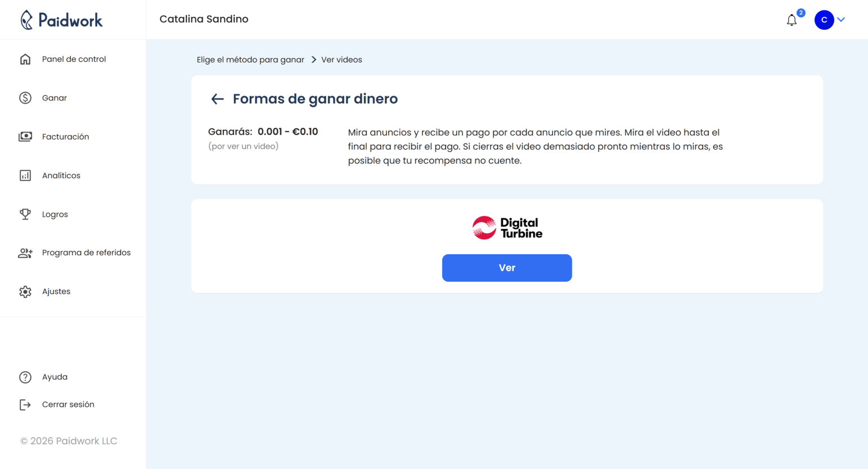
Task: Click the Paidwork logo
Action: [62, 20]
